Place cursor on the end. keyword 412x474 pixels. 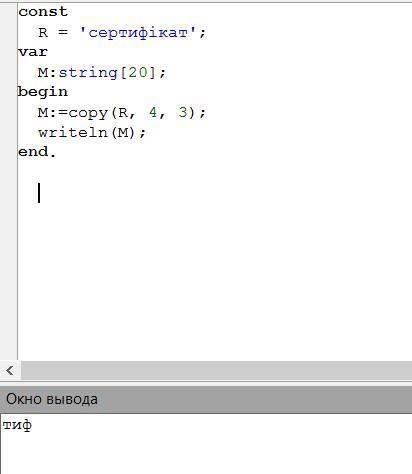(37, 152)
